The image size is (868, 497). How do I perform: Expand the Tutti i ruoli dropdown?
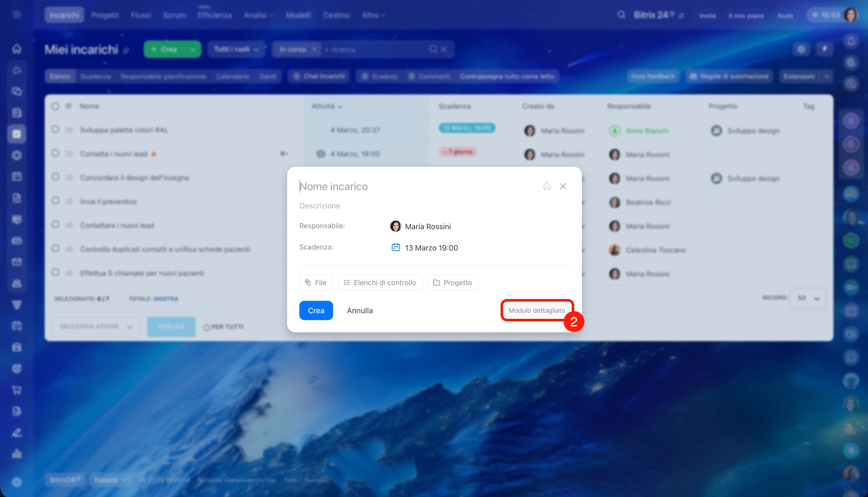click(236, 49)
